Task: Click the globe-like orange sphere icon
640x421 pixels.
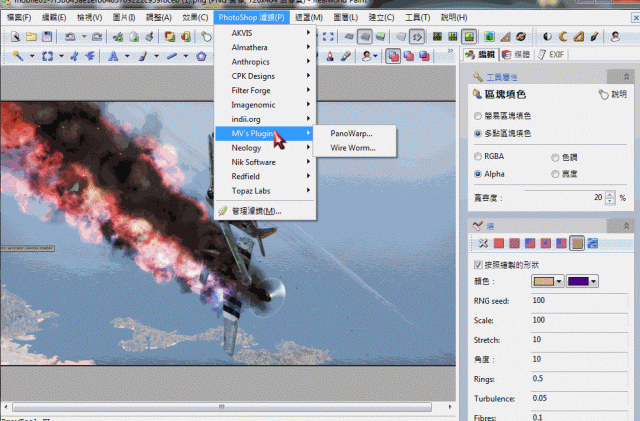Action: tap(521, 37)
